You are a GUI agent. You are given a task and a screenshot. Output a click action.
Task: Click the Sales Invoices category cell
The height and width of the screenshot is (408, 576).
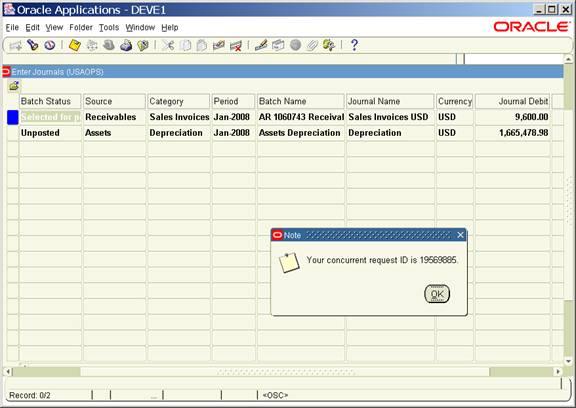179,117
